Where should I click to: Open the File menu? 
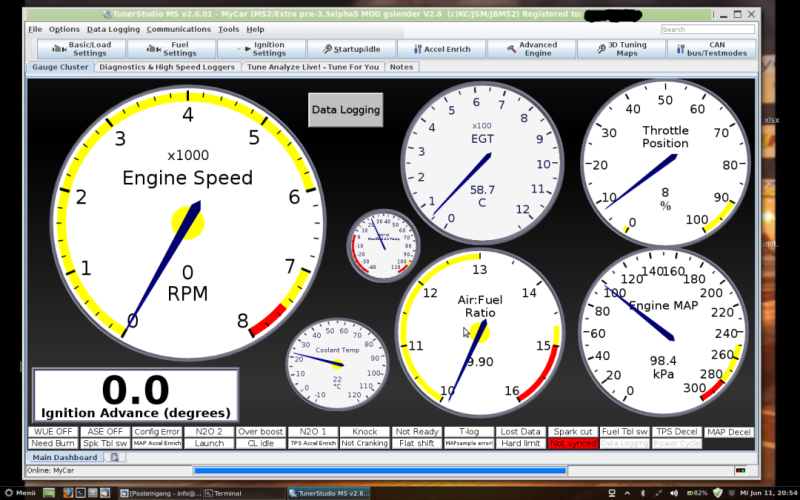pyautogui.click(x=35, y=29)
